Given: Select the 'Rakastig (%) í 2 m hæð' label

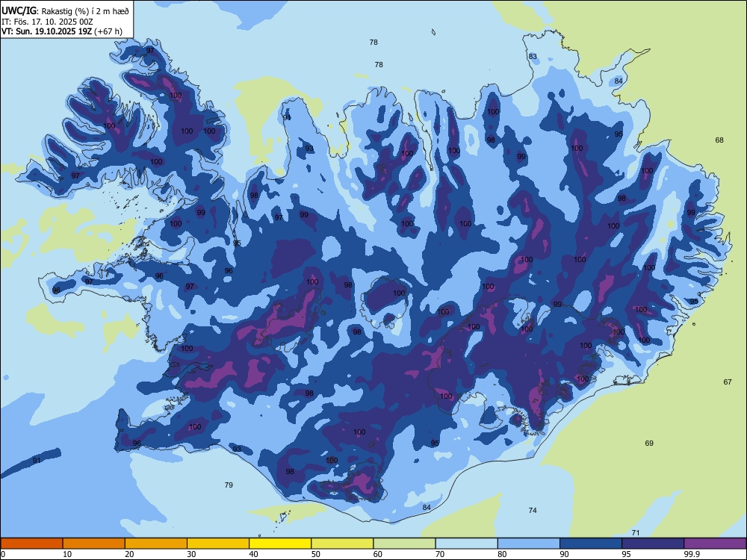Looking at the screenshot, I should tap(85, 11).
